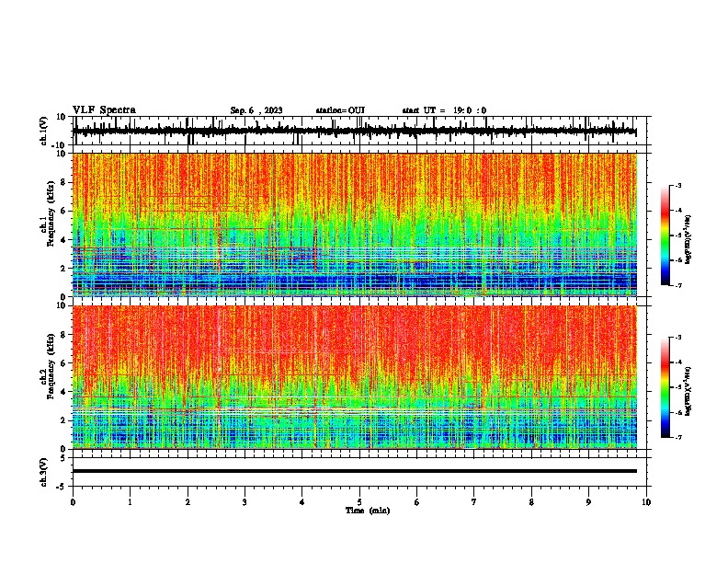Click the "-5" tick on ch.3(V) axis
This screenshot has width=728, height=563.
pyautogui.click(x=62, y=487)
